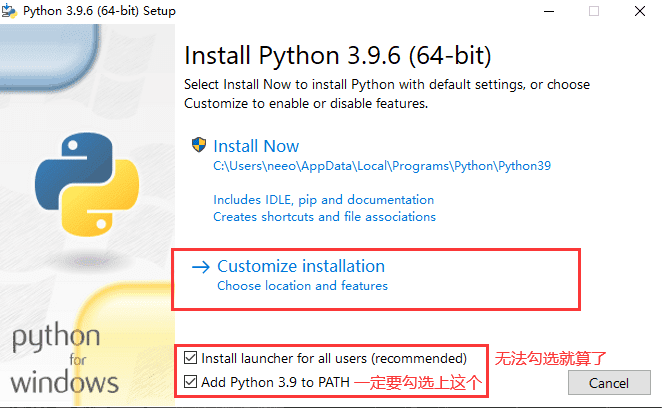Click 'Includes IDLE, pip and documentation' text
Screen dimensions: 662x408
(x=323, y=200)
